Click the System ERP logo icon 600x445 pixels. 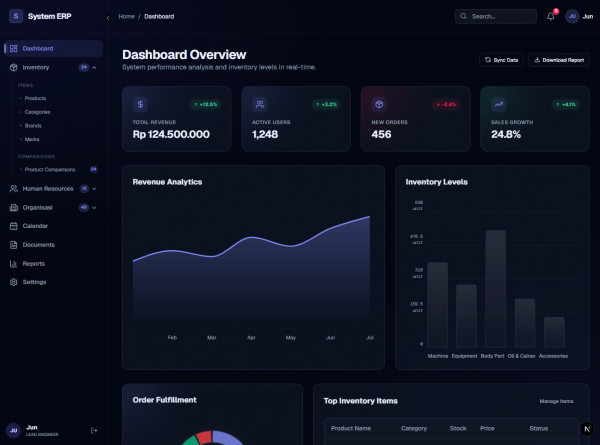pos(16,16)
